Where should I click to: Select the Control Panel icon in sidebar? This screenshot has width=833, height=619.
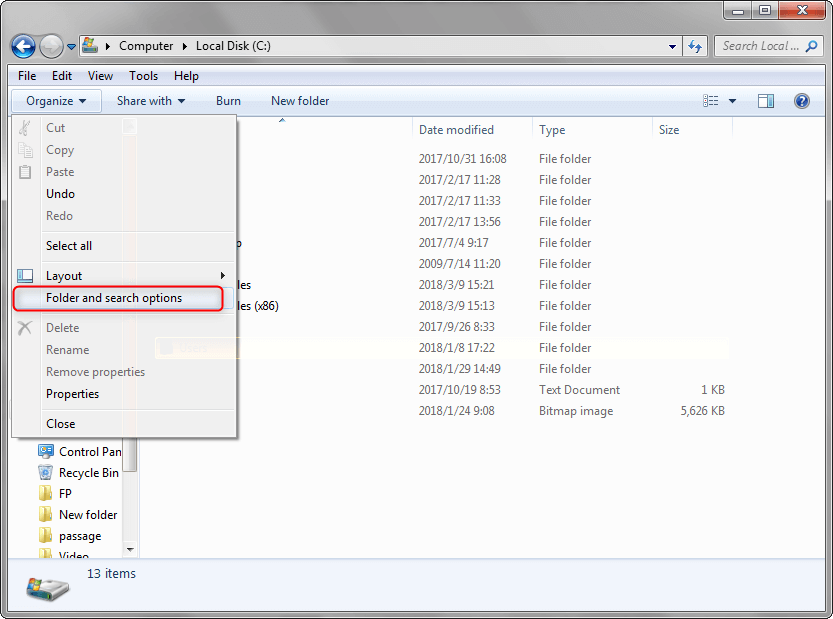click(46, 452)
